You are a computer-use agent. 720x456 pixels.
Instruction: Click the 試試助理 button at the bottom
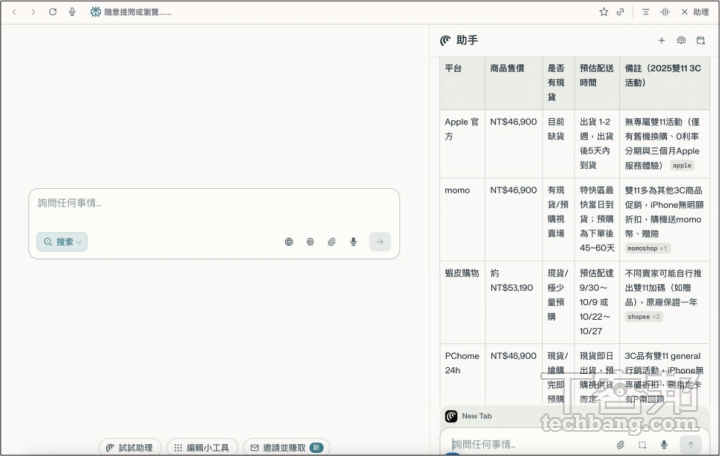click(x=130, y=447)
